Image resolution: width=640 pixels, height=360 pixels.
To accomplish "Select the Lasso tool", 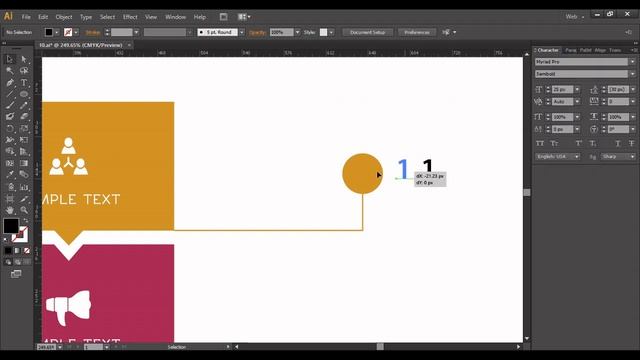I will [x=24, y=71].
